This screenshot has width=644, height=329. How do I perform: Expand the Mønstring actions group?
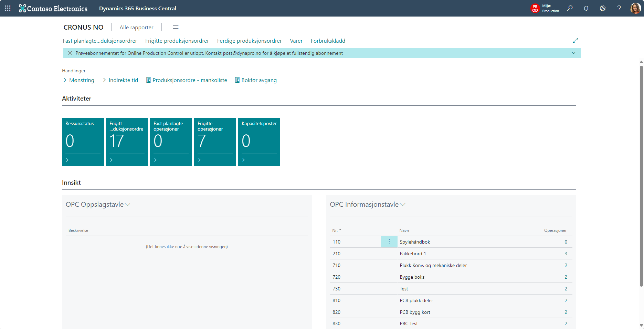point(78,80)
